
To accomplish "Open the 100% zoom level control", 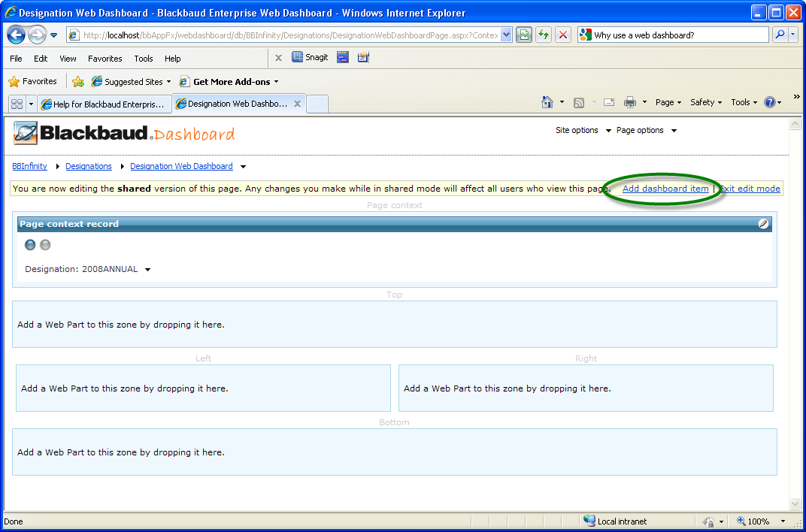I will pyautogui.click(x=760, y=521).
